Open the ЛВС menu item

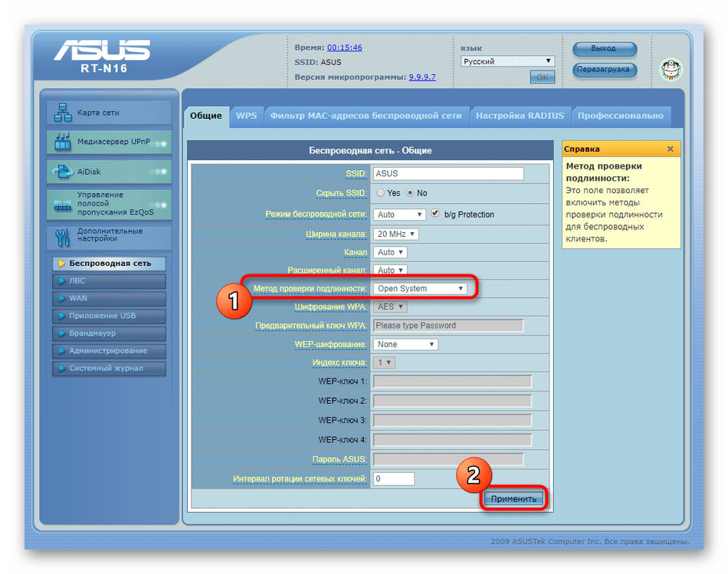click(x=109, y=281)
